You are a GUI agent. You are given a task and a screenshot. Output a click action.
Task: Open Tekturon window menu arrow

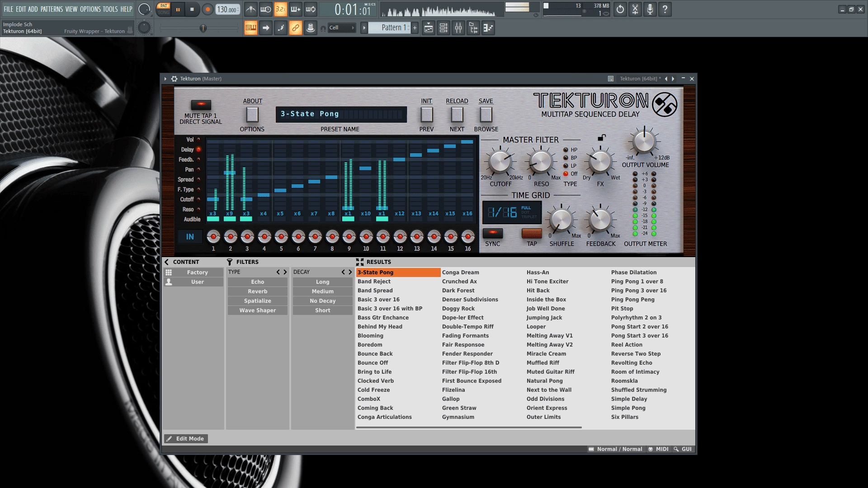[x=165, y=79]
